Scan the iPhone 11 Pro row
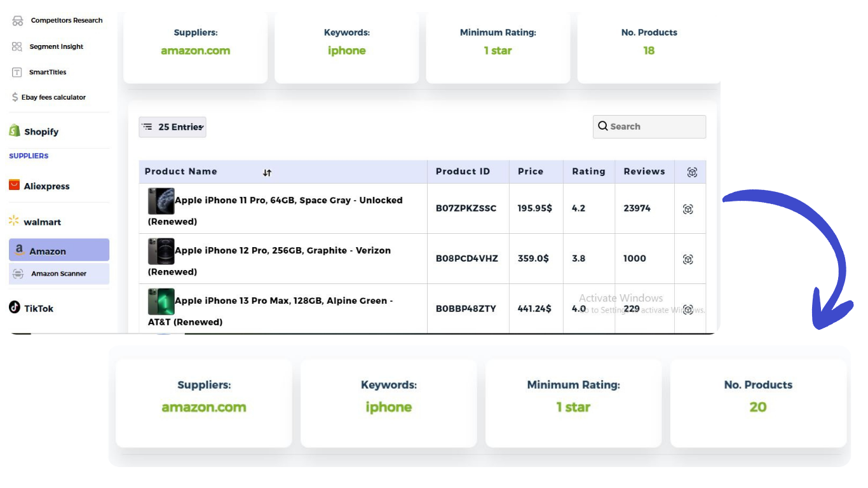 point(688,209)
